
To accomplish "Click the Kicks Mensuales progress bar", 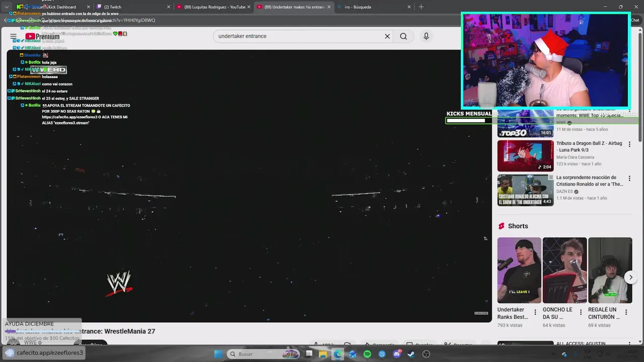I will tap(542, 121).
